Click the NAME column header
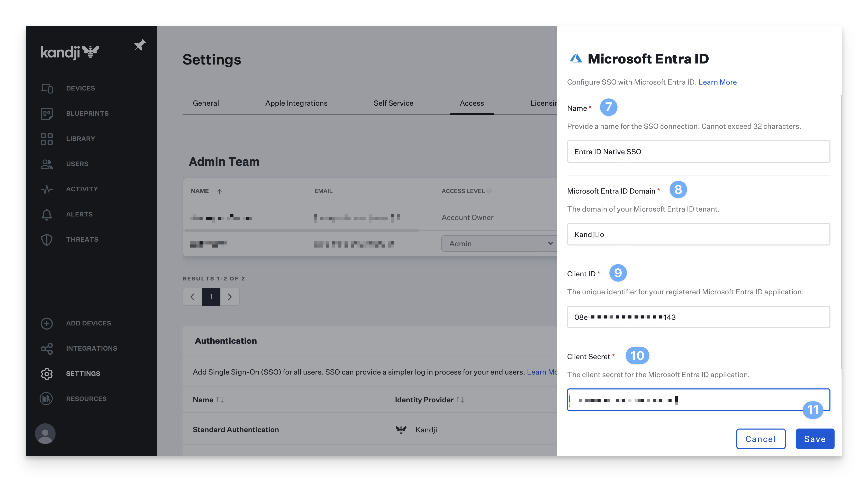 (x=200, y=191)
